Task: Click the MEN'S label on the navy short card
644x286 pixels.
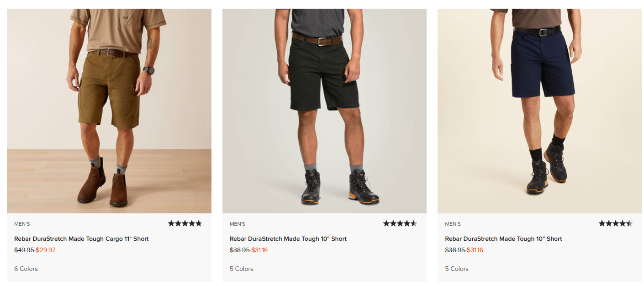Action: 452,224
